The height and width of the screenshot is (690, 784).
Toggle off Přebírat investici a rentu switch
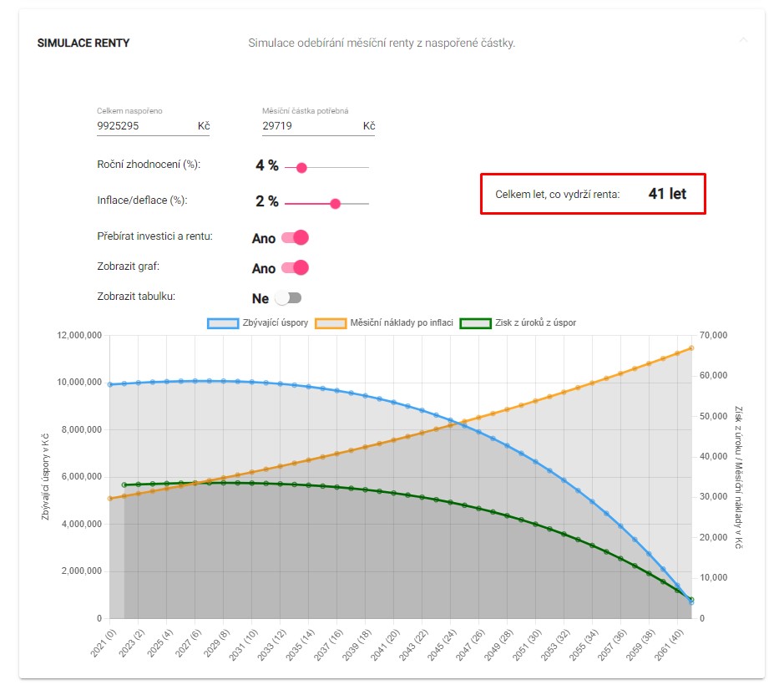295,238
